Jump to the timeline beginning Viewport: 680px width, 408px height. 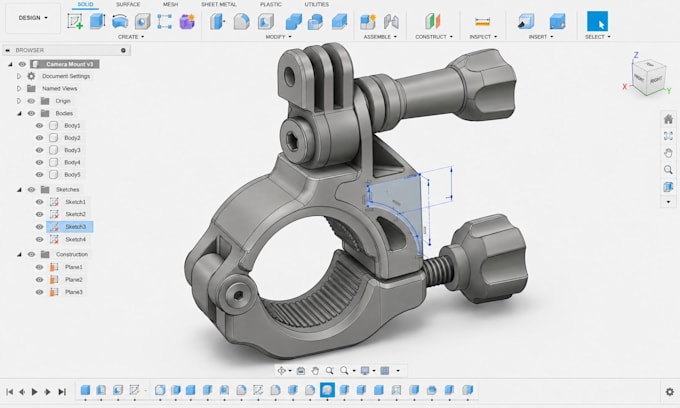9,392
